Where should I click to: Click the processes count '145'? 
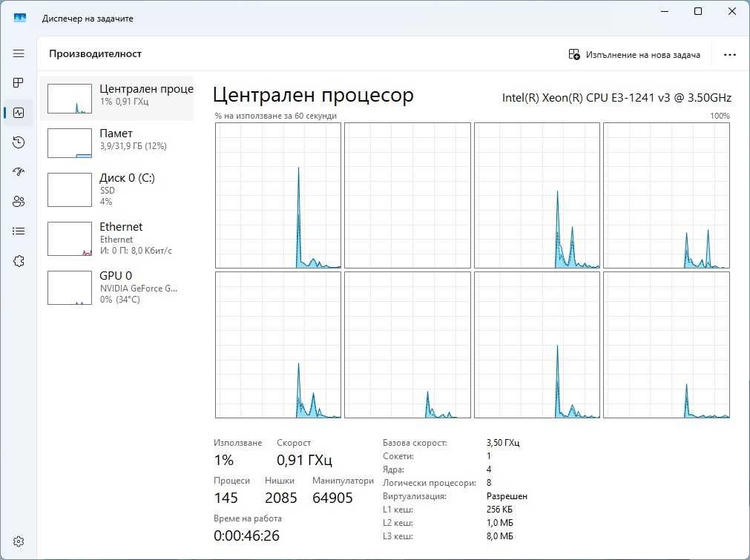(226, 498)
